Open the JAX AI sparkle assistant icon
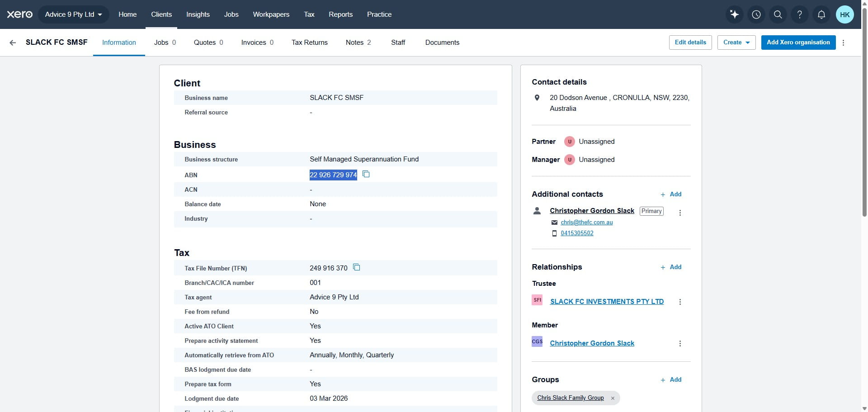Viewport: 868px width, 412px height. pyautogui.click(x=735, y=14)
